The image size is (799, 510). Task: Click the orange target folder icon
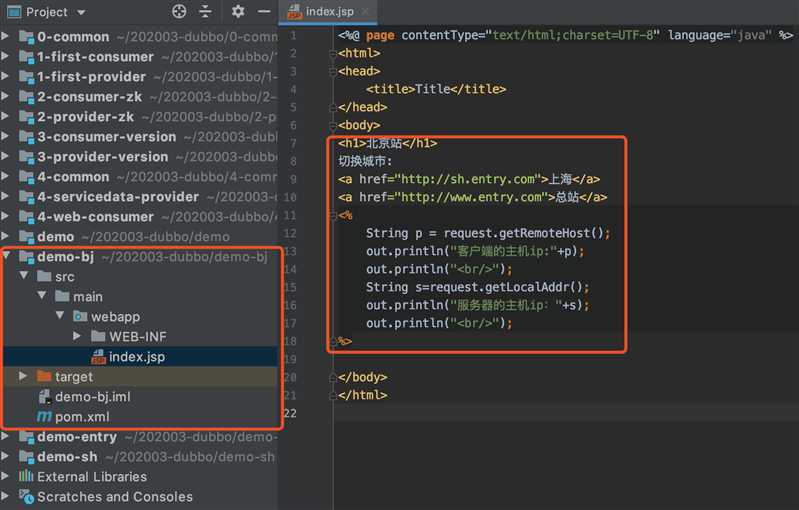pos(44,377)
